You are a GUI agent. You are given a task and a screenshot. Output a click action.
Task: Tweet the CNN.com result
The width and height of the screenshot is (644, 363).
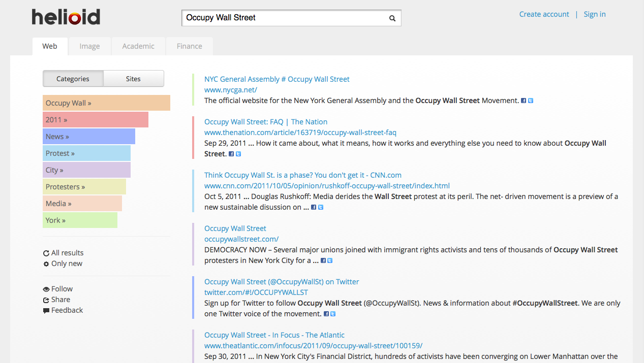pos(321,207)
